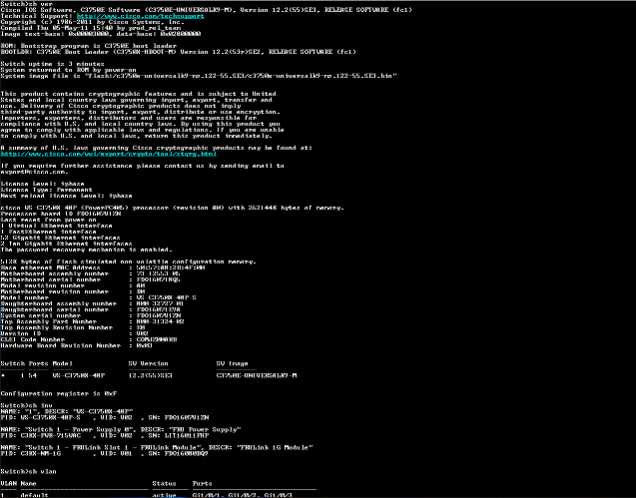The image size is (636, 498).
Task: Click 'The password-recovery mechanism is enabled' line
Action: 86,250
